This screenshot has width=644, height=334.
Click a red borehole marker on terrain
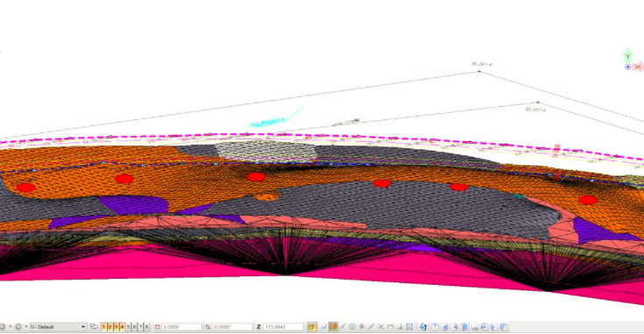pos(256,177)
